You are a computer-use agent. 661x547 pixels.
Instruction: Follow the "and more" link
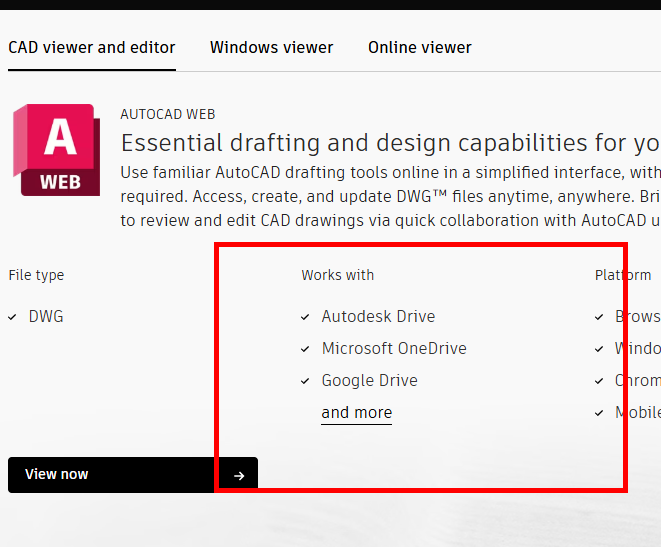tap(357, 413)
